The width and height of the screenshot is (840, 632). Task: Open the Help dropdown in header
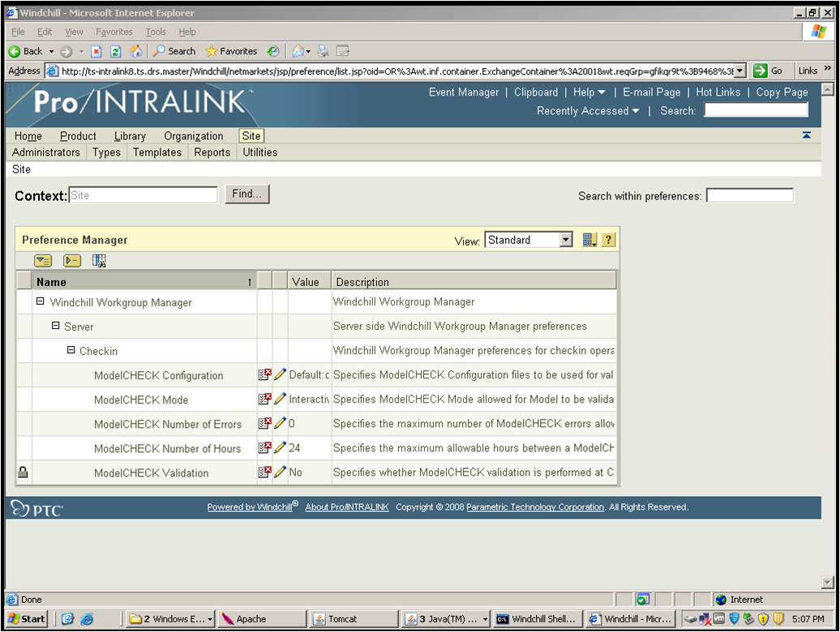click(589, 92)
